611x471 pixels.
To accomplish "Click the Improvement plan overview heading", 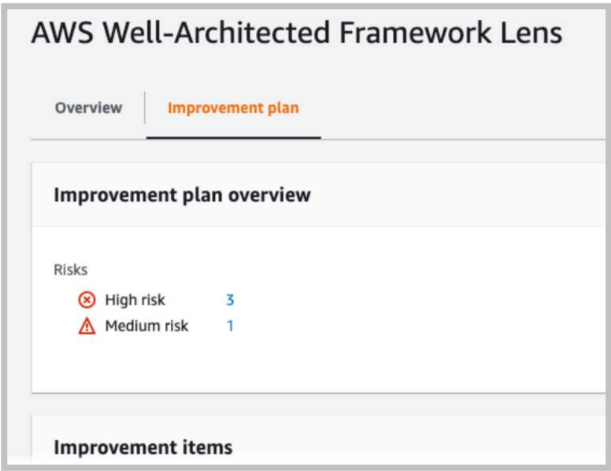I will click(182, 195).
